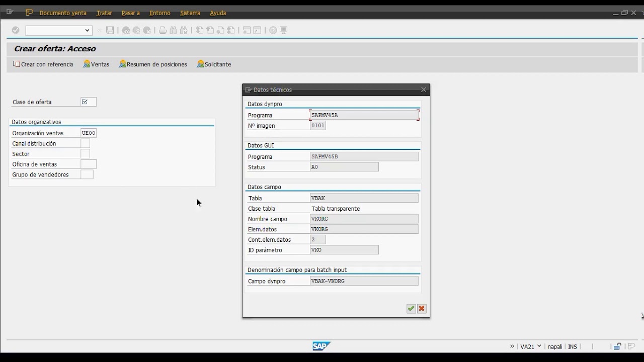Image resolution: width=644 pixels, height=362 pixels.
Task: Click the Exit up-arrow icon
Action: pos(136,30)
